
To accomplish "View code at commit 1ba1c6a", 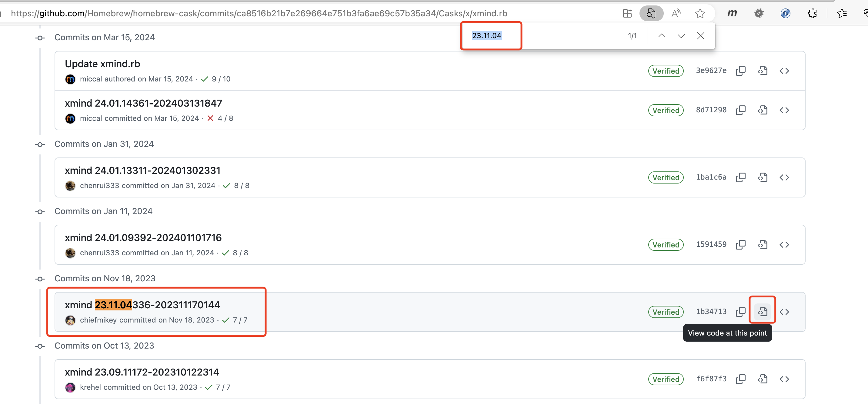I will pyautogui.click(x=762, y=177).
